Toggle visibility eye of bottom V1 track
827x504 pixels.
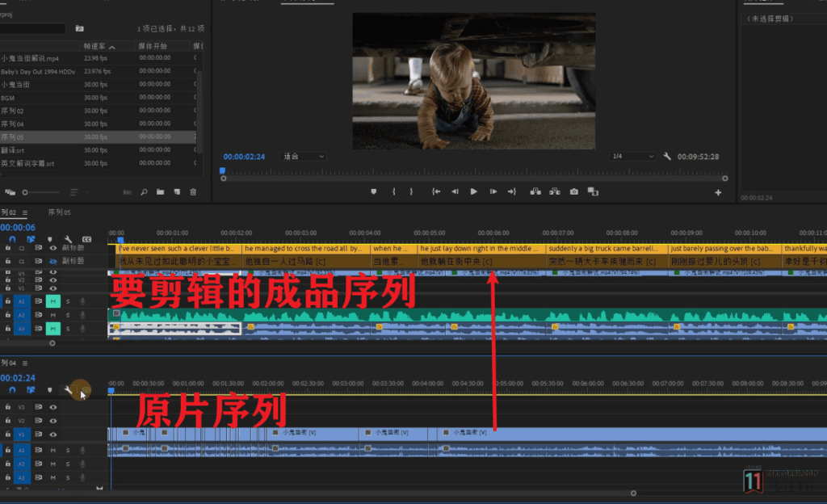(x=53, y=435)
